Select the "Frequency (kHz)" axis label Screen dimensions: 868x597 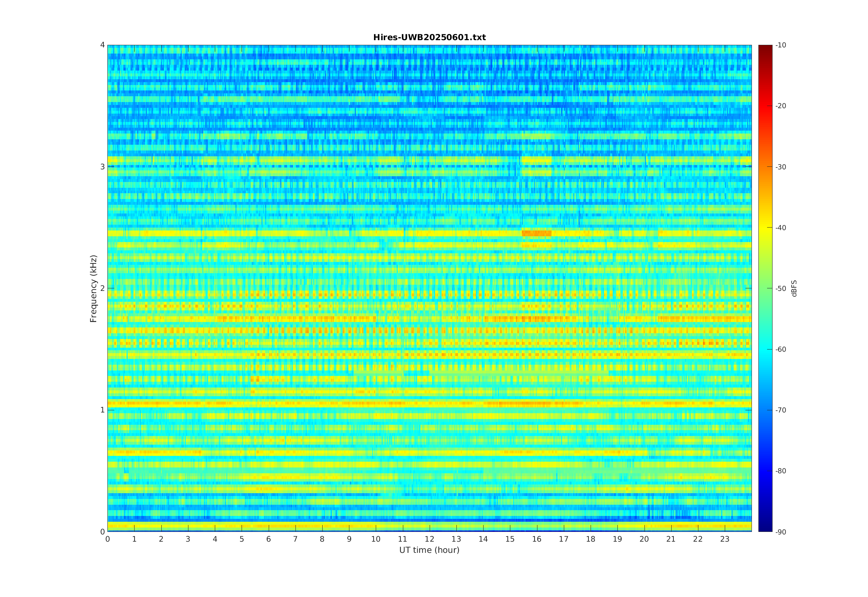(x=93, y=288)
